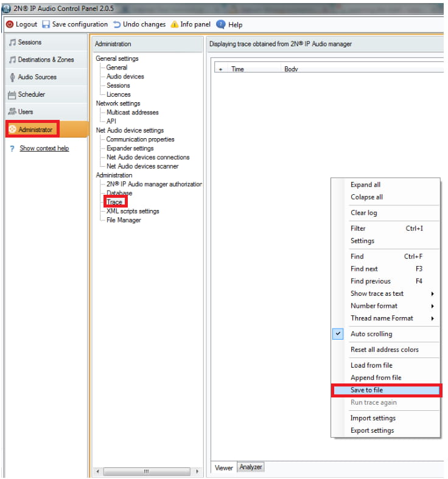
Task: Click the context help question mark icon
Action: (12, 149)
